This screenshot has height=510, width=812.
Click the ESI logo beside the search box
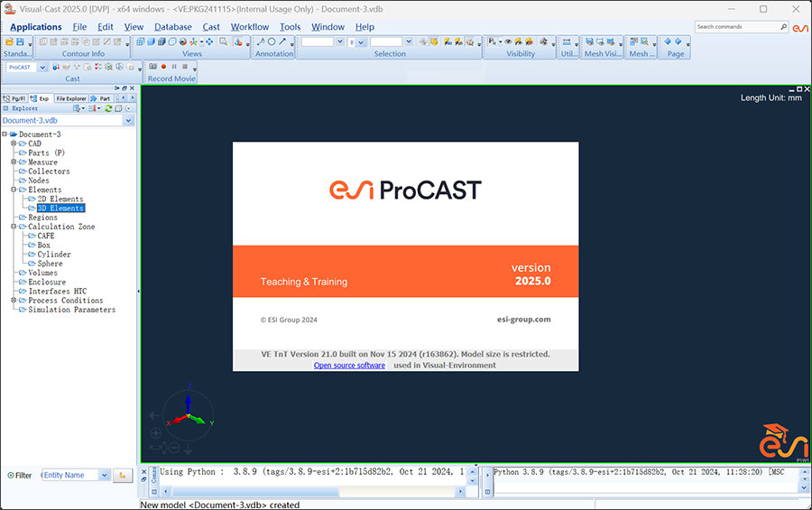800,27
